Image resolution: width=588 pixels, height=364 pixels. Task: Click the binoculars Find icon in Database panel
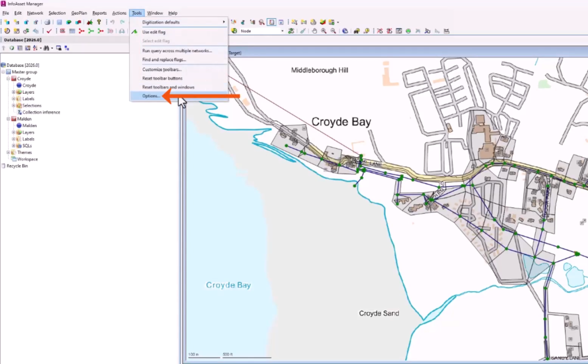pos(46,48)
